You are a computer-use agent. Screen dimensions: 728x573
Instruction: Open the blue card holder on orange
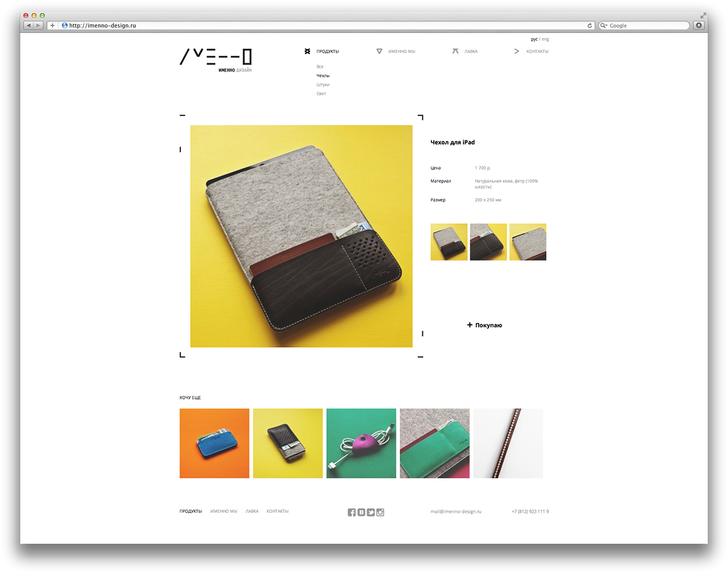pyautogui.click(x=214, y=443)
